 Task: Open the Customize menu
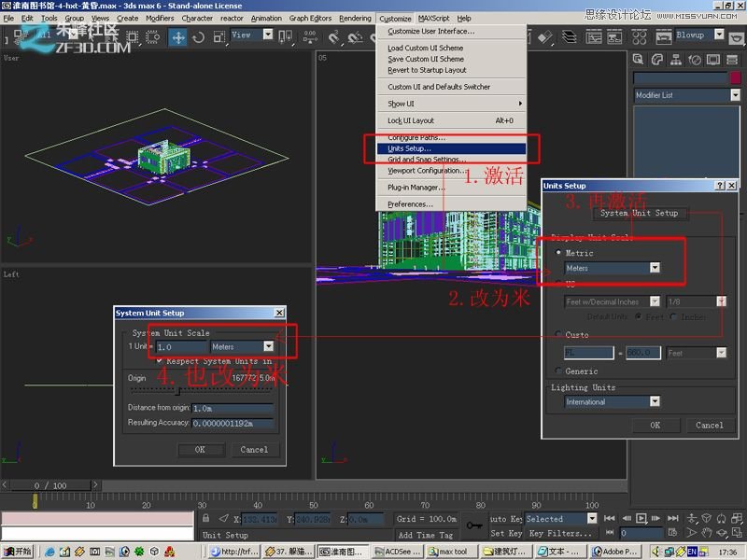[x=395, y=18]
